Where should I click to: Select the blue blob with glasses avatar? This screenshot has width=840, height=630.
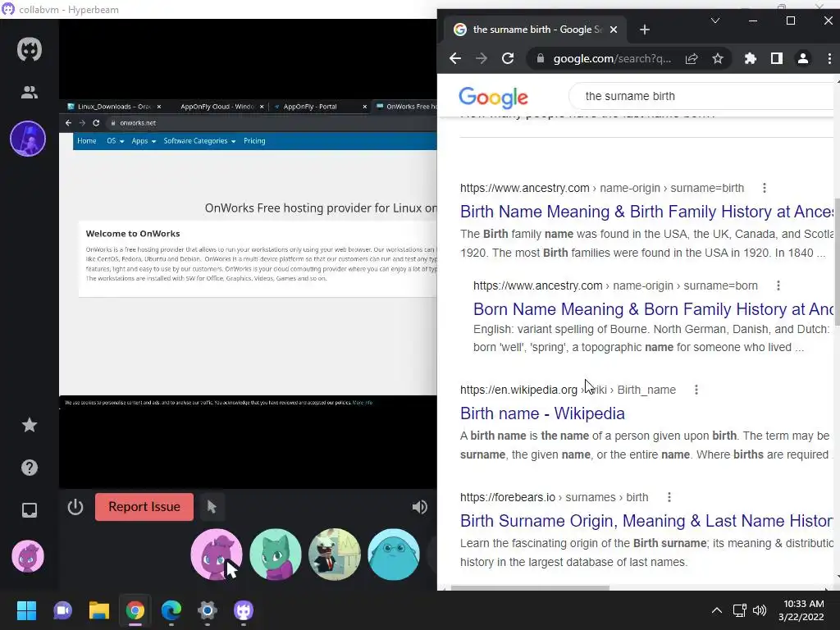tap(394, 555)
